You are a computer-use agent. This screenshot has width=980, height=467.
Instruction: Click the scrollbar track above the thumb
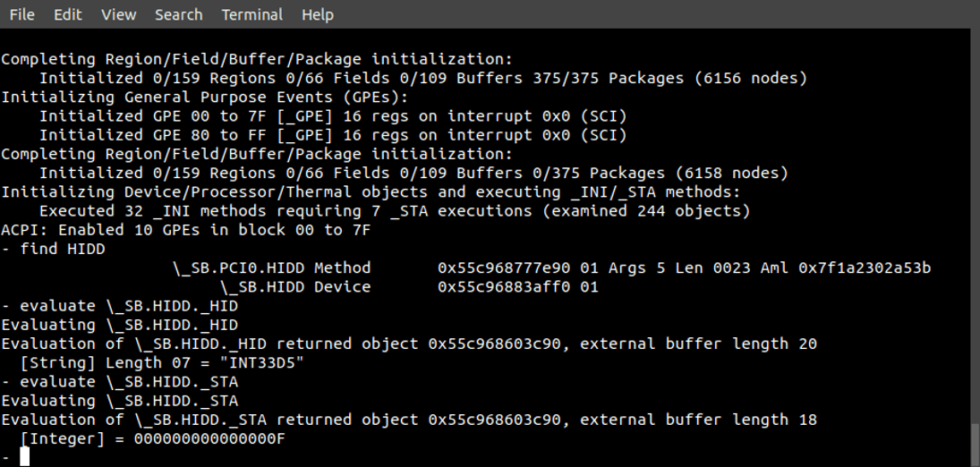(975, 225)
